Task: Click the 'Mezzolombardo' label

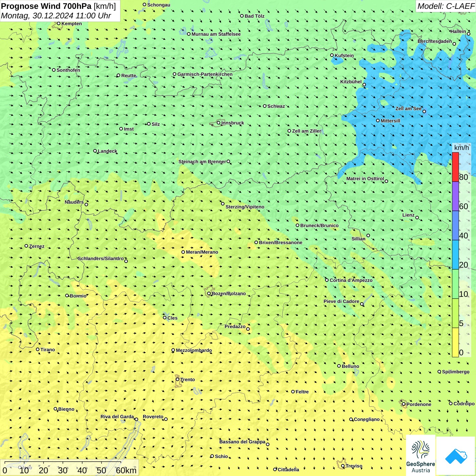Action: pyautogui.click(x=194, y=350)
